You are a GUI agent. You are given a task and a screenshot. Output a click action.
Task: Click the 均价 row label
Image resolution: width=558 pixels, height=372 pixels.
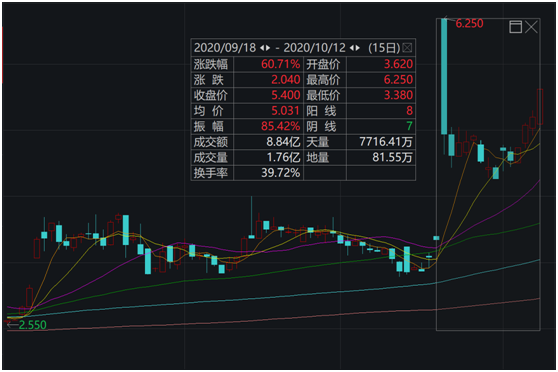pyautogui.click(x=209, y=111)
